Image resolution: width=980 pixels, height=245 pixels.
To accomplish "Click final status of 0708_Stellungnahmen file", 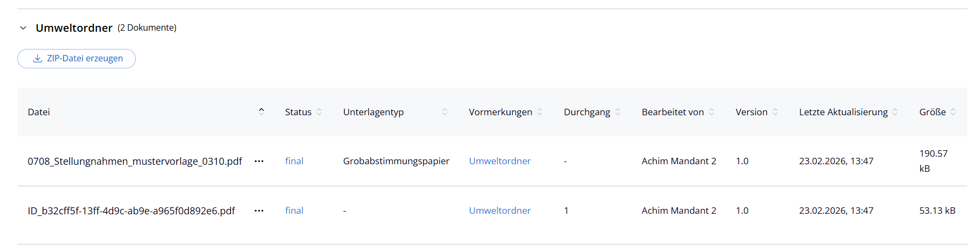I will [x=294, y=161].
